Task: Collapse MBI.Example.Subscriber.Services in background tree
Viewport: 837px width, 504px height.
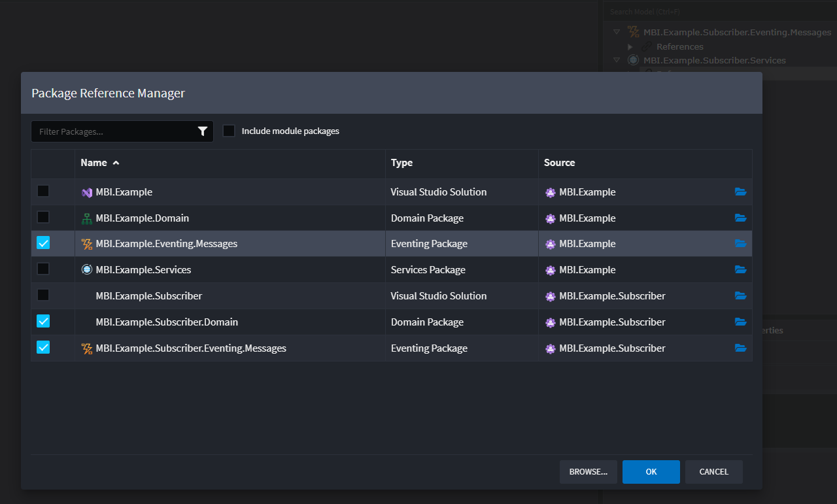Action: [x=616, y=60]
